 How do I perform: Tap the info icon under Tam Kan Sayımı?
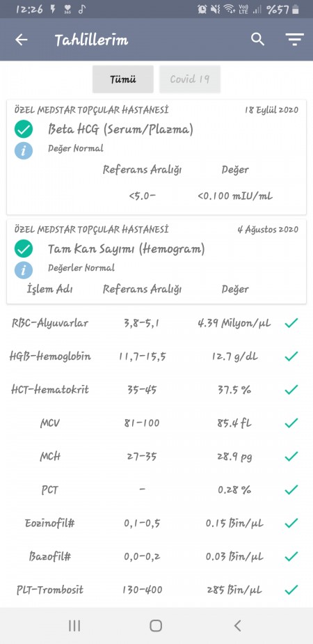point(24,270)
